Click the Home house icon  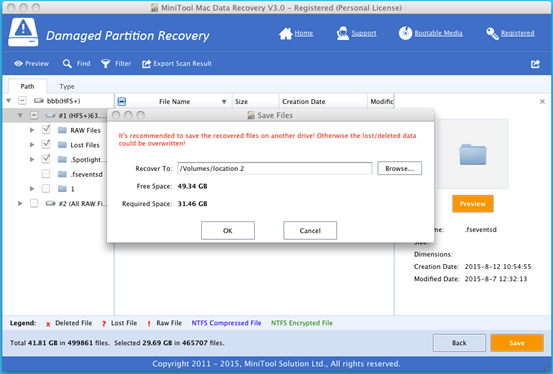pos(285,34)
